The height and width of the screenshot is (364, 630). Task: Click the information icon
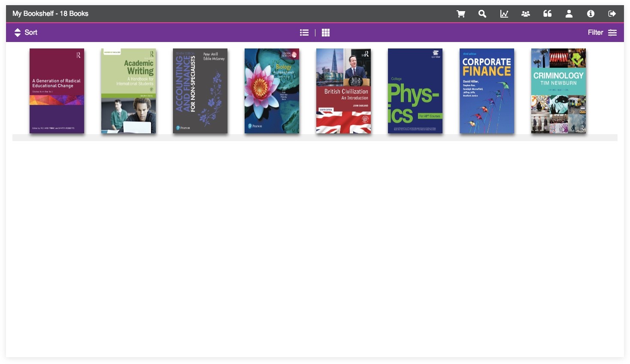coord(591,14)
